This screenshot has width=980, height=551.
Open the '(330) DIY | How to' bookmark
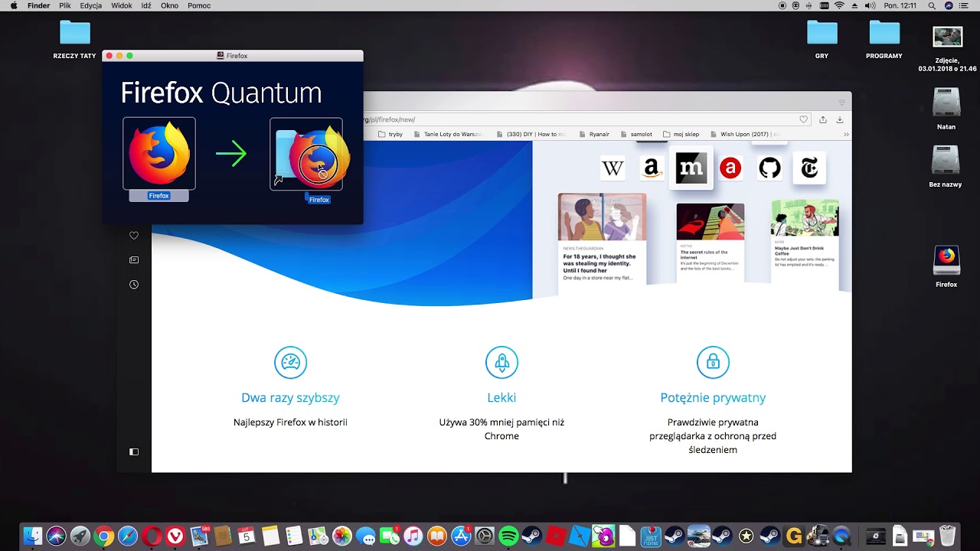click(531, 134)
